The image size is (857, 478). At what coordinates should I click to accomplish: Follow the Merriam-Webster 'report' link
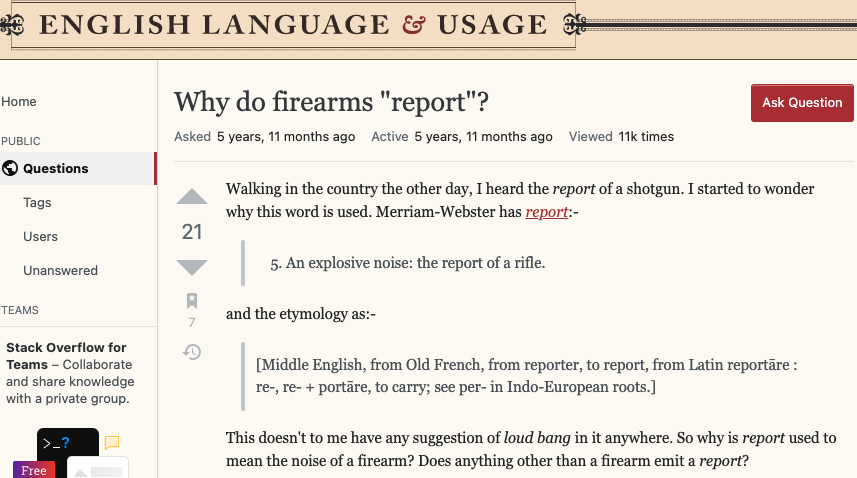pyautogui.click(x=547, y=212)
